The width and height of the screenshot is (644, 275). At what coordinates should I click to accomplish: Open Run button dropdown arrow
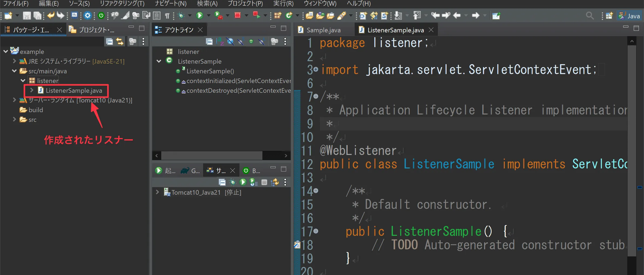[x=208, y=16]
